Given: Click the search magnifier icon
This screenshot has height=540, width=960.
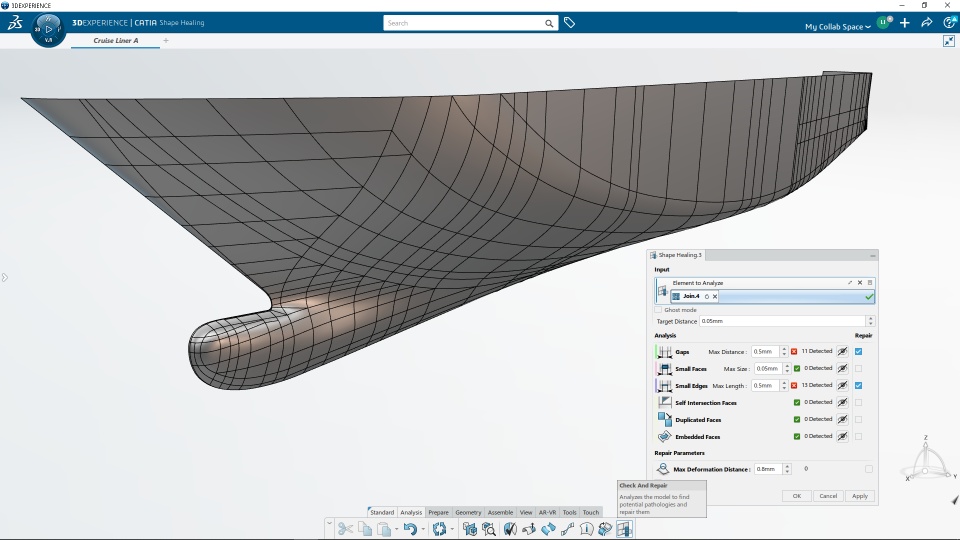Looking at the screenshot, I should pyautogui.click(x=549, y=23).
